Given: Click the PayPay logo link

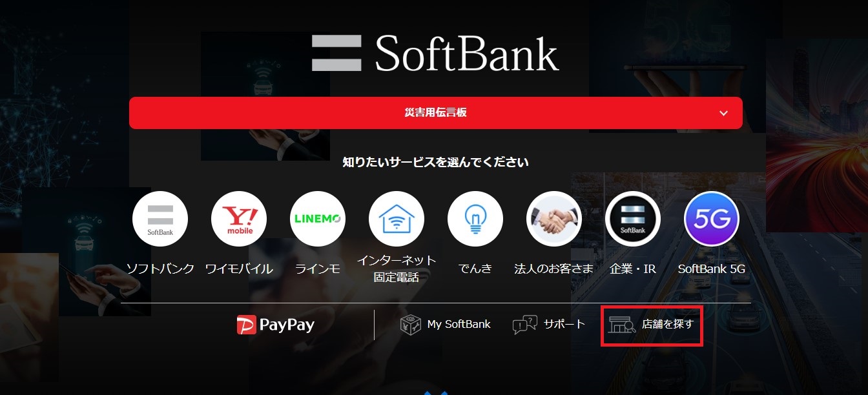Looking at the screenshot, I should click(x=276, y=325).
